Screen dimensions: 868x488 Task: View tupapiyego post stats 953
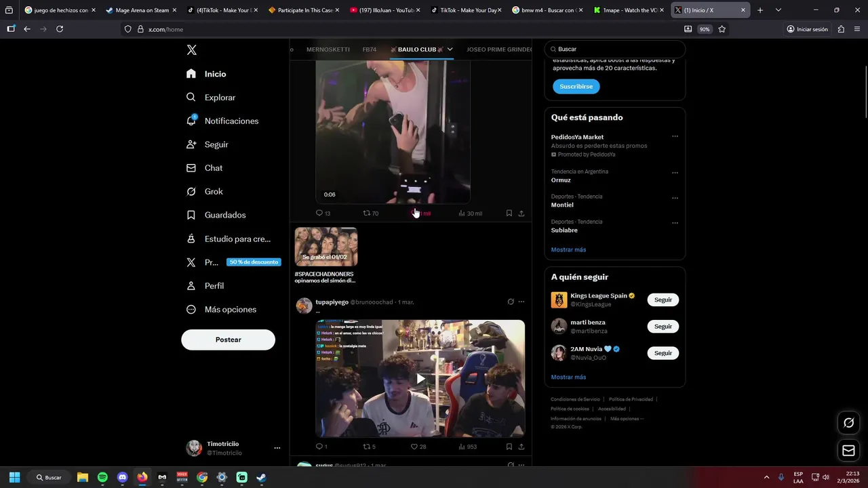click(x=462, y=447)
